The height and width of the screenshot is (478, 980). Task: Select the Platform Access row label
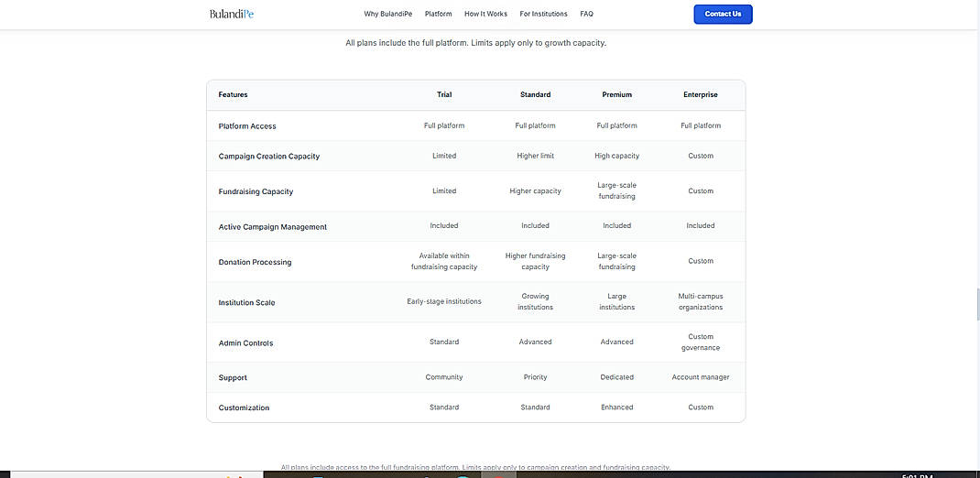click(x=247, y=126)
